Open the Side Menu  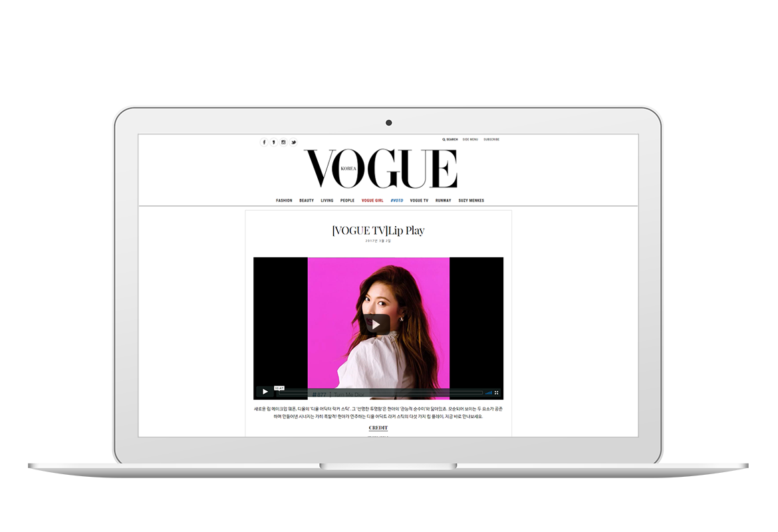[470, 140]
